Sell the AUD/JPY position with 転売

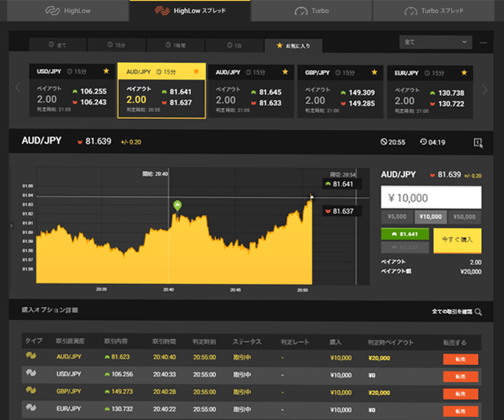pyautogui.click(x=460, y=359)
